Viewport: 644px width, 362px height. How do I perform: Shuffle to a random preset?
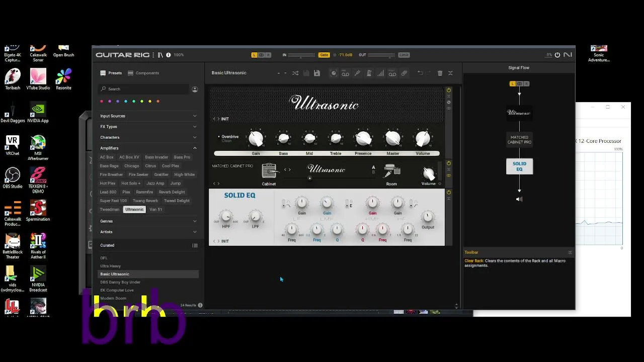[x=295, y=73]
